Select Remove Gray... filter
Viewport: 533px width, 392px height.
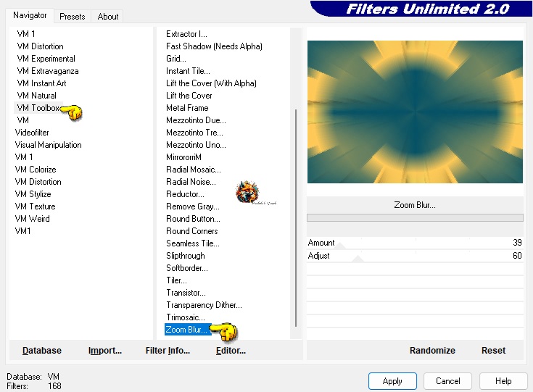pyautogui.click(x=193, y=207)
